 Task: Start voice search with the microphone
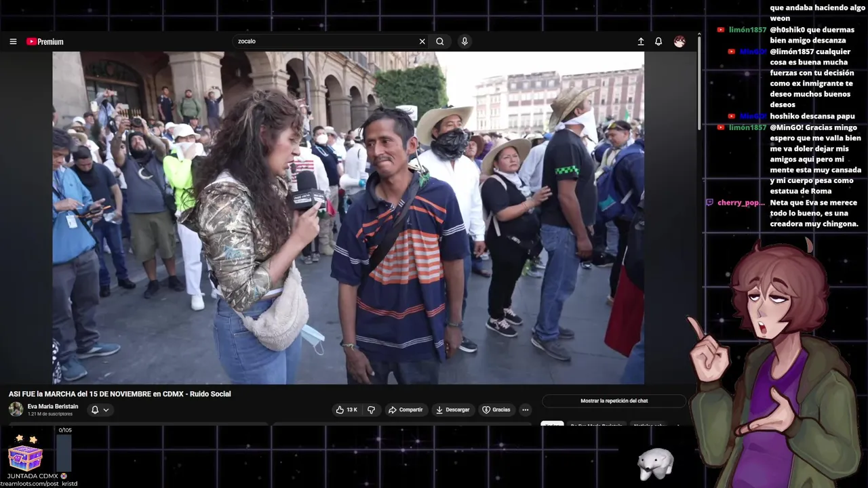(465, 41)
